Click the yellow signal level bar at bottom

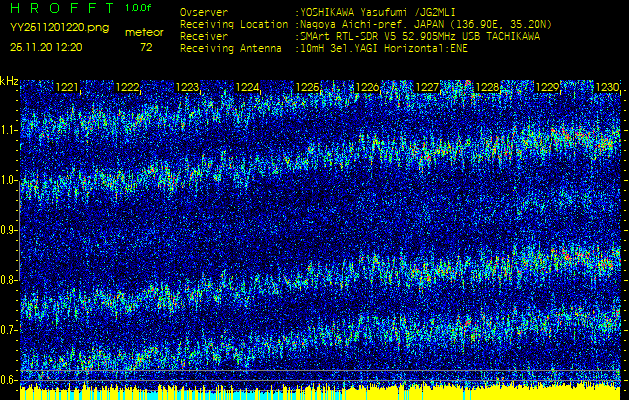point(320,392)
